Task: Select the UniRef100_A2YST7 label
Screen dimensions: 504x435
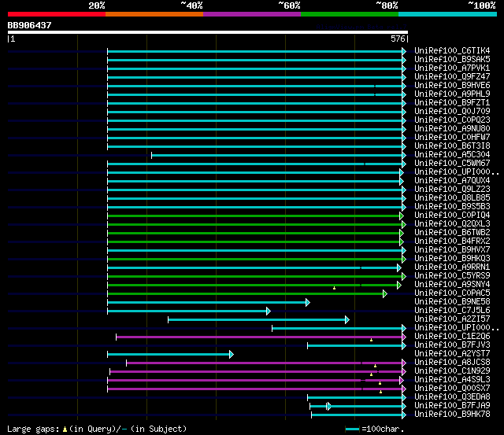Action: click(452, 354)
